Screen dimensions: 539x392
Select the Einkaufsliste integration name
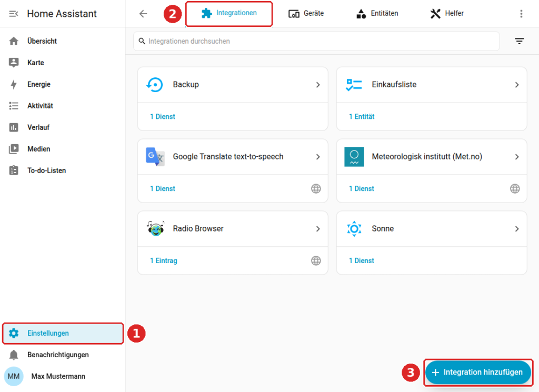pos(394,85)
